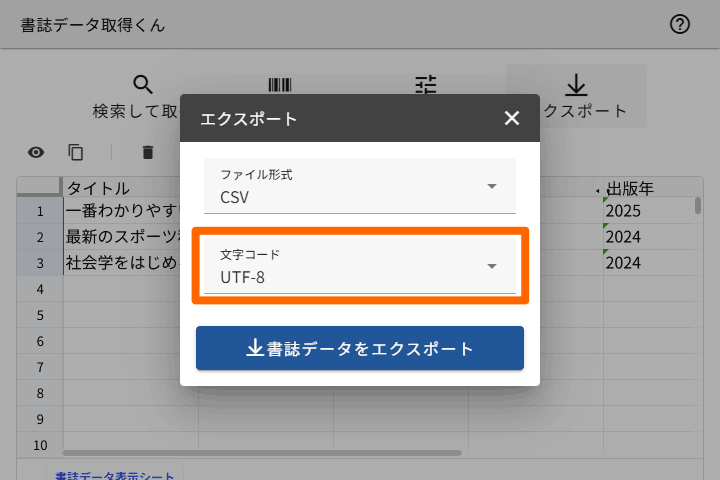Click the select-all corner of the grid
The width and height of the screenshot is (720, 480).
pos(40,188)
